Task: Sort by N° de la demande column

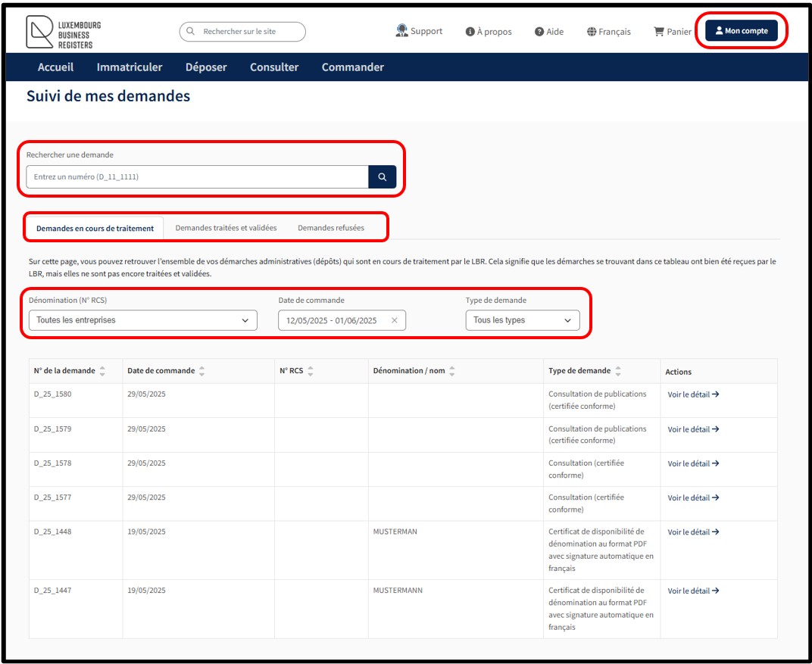Action: tap(102, 371)
